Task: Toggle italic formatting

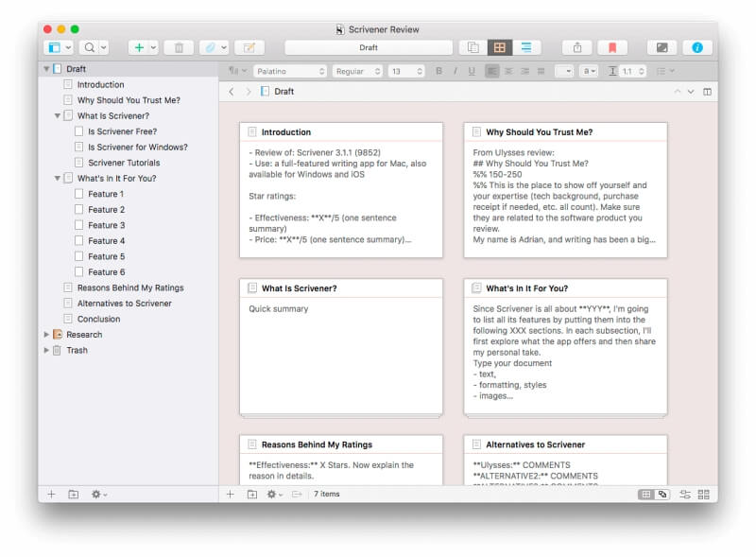Action: 454,71
